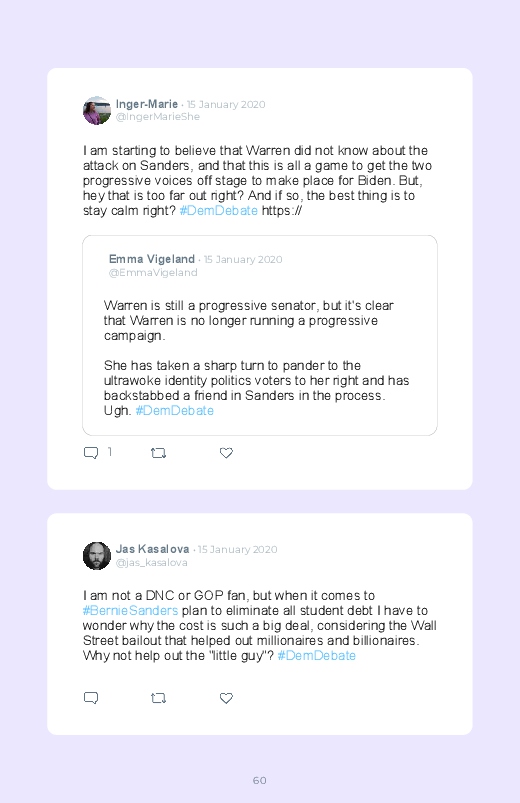Click the @EmmaVigeland handle

tap(153, 272)
